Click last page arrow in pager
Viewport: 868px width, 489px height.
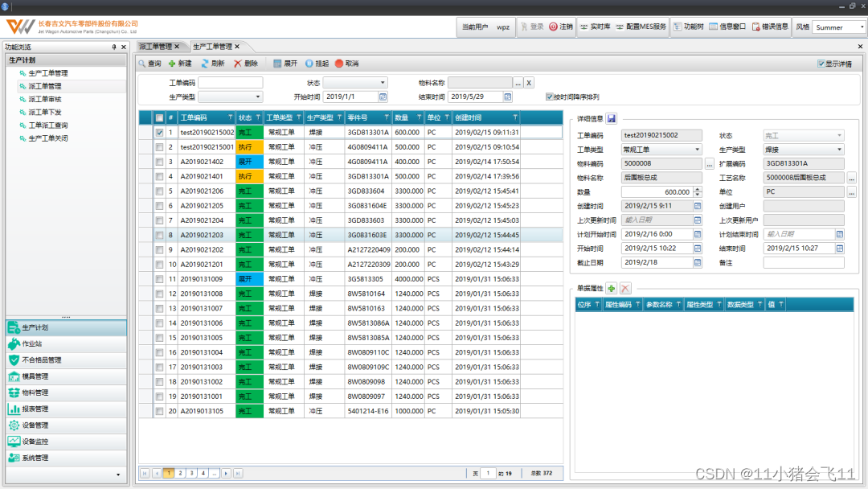pyautogui.click(x=237, y=474)
